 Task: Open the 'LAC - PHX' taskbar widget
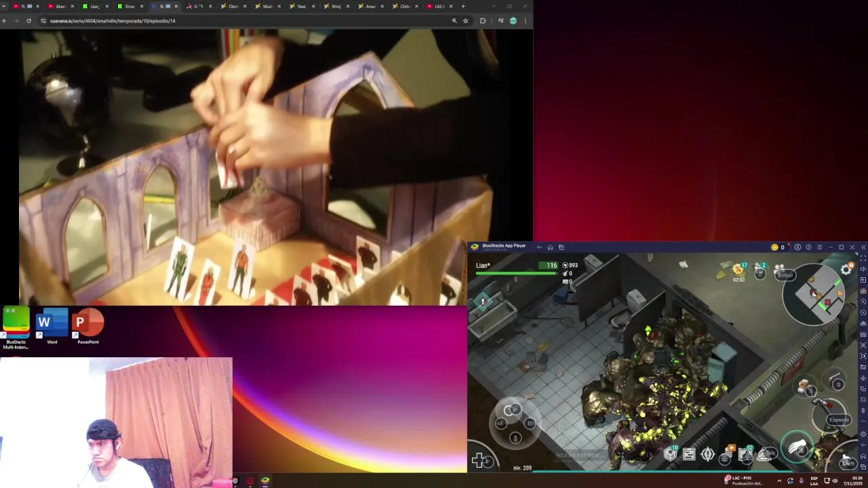point(745,481)
